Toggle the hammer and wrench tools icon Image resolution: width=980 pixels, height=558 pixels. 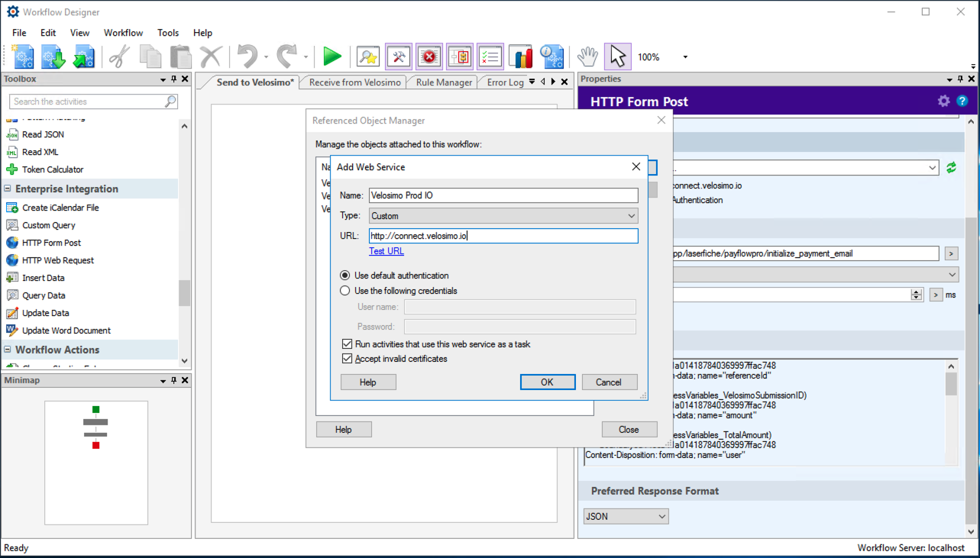[x=399, y=56]
